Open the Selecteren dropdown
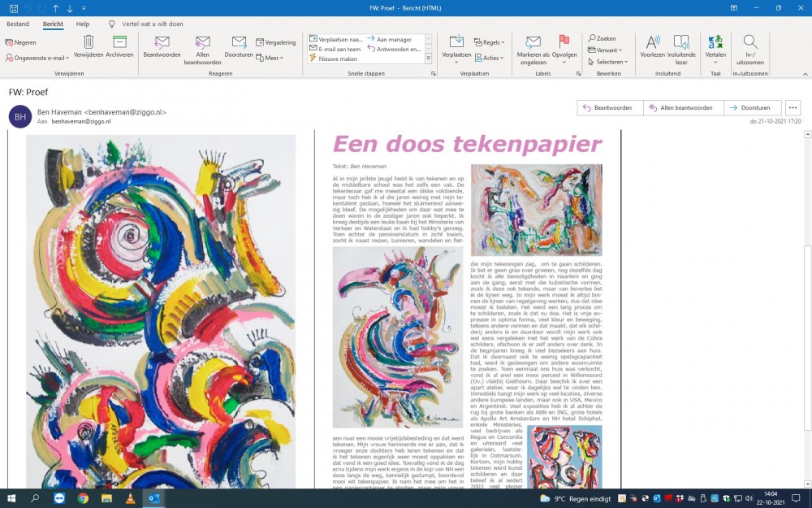Image resolution: width=812 pixels, height=508 pixels. [x=608, y=62]
